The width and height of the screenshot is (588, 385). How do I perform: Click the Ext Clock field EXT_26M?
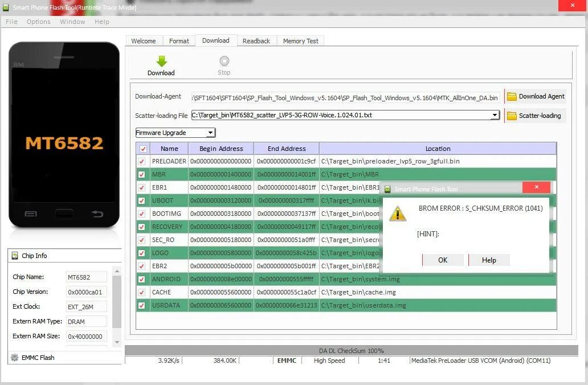(x=86, y=307)
